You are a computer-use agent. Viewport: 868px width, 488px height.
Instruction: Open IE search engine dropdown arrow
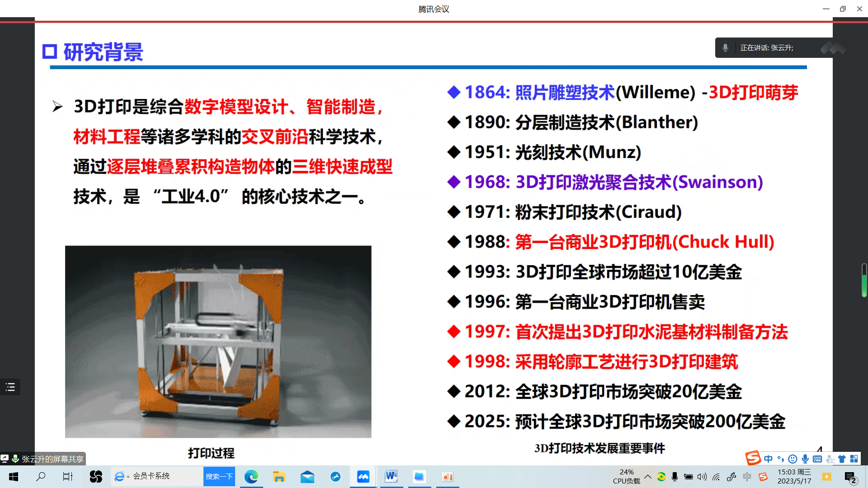[x=128, y=477]
